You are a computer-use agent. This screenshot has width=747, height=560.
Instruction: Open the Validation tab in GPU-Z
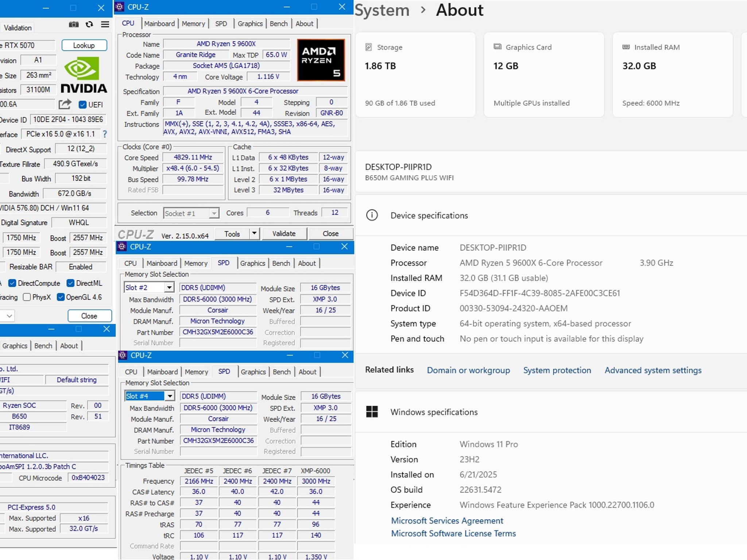coord(18,28)
